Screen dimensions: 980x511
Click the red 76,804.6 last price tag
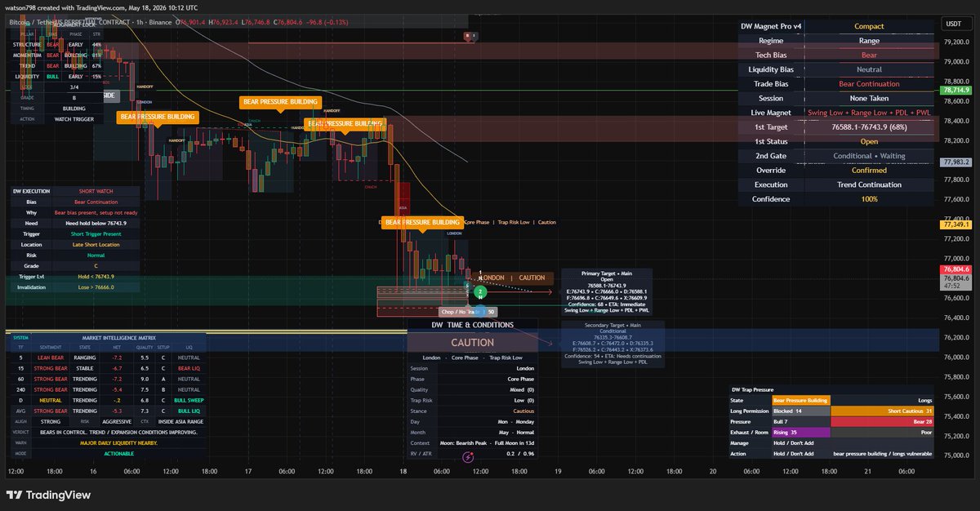click(955, 269)
